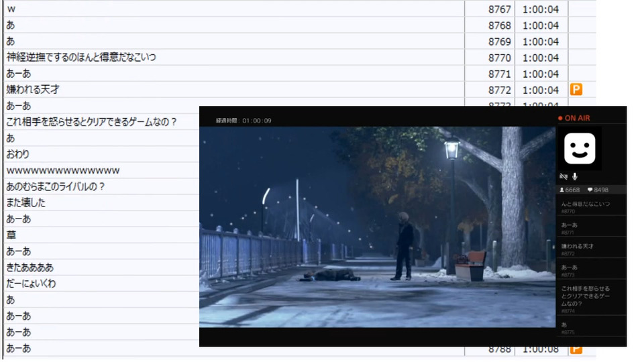Select the あ comment in row 8768
This screenshot has width=644, height=362.
pos(11,25)
